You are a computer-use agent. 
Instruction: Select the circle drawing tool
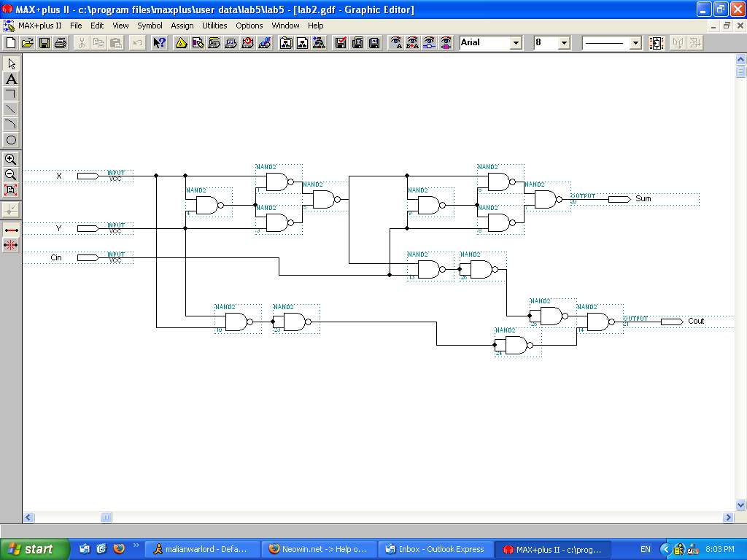[11, 140]
